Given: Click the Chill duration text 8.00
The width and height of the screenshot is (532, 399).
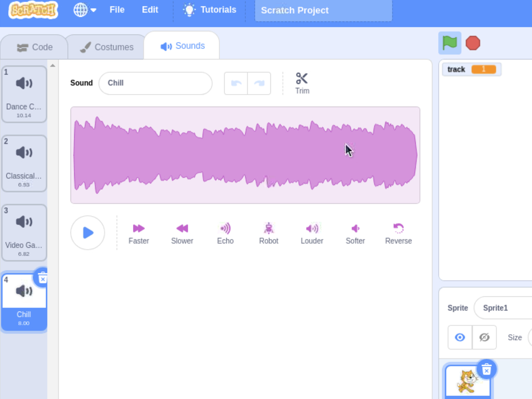Looking at the screenshot, I should coord(24,323).
